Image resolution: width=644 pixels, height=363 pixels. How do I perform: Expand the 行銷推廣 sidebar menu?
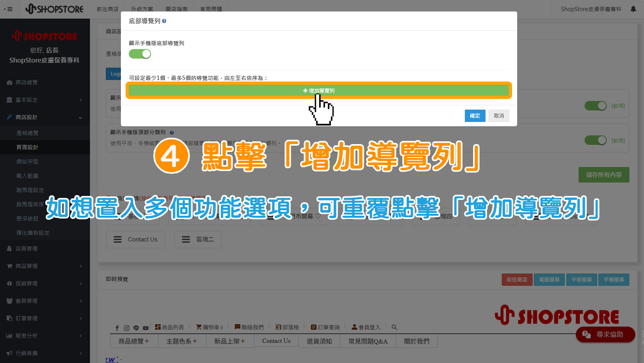pyautogui.click(x=45, y=353)
